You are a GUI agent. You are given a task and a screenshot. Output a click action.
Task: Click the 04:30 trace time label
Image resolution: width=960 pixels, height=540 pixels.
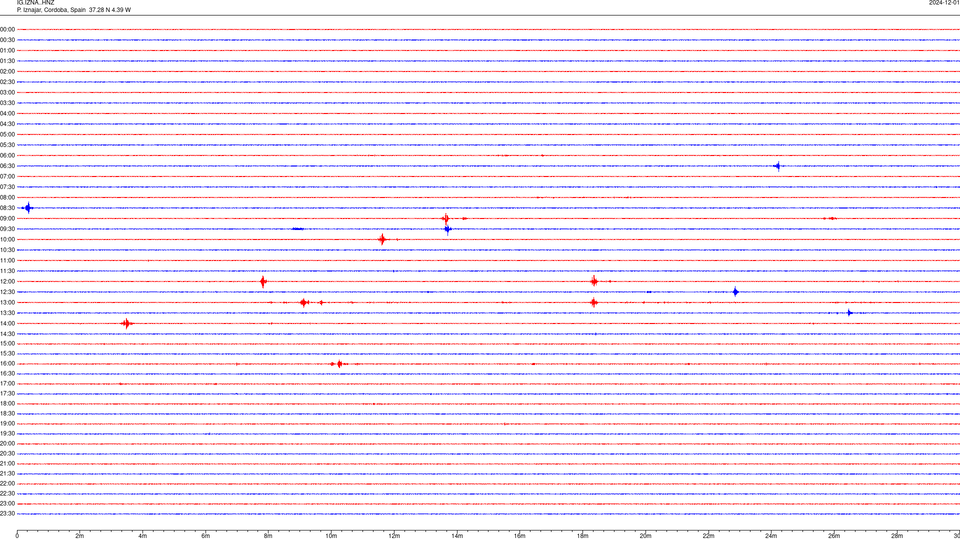pyautogui.click(x=7, y=124)
